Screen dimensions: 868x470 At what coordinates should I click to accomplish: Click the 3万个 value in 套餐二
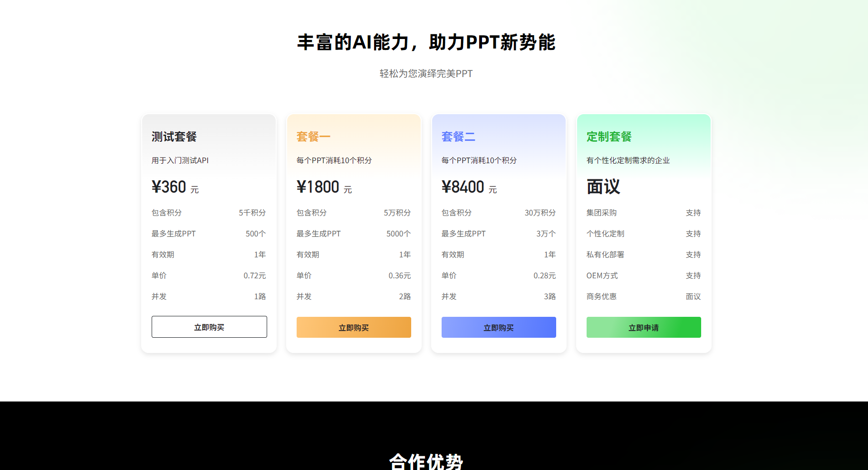pyautogui.click(x=546, y=234)
